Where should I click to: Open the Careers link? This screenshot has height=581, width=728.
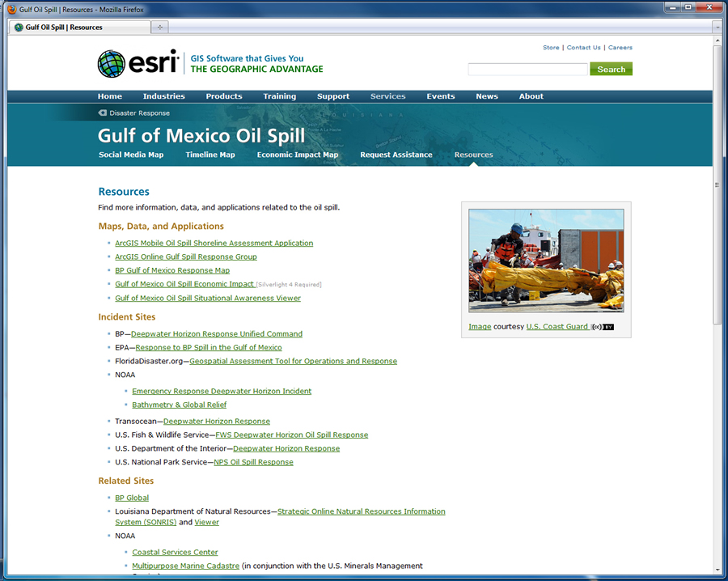[620, 48]
